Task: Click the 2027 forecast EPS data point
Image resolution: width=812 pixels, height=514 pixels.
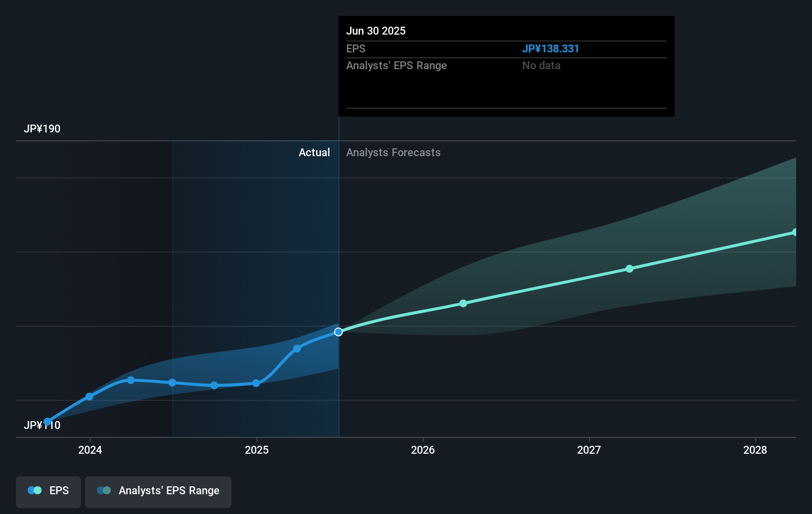Action: [x=630, y=269]
